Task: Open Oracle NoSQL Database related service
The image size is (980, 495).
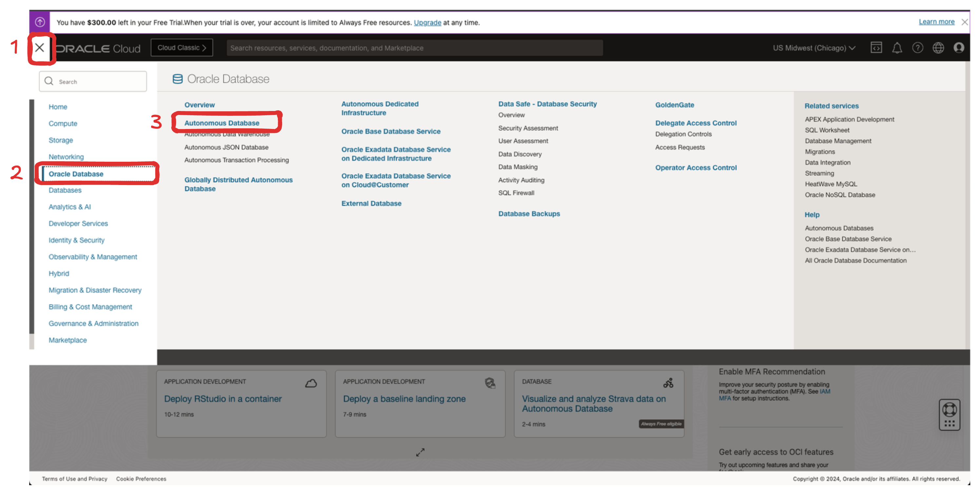Action: click(840, 195)
